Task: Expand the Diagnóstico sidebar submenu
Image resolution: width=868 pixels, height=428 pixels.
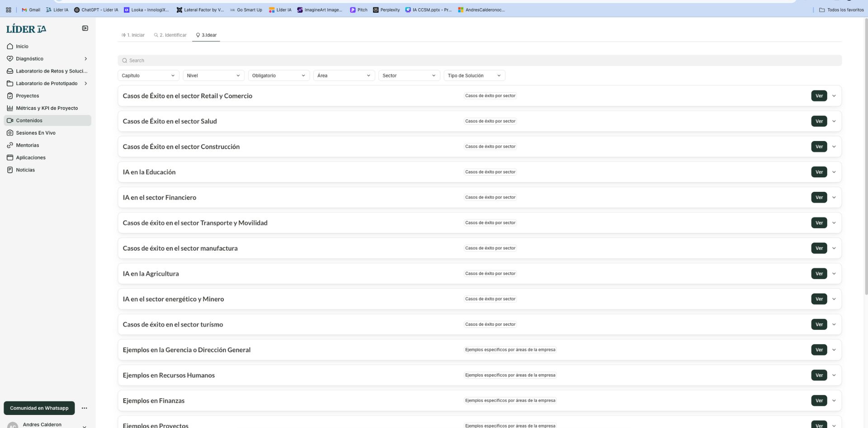Action: pyautogui.click(x=85, y=59)
